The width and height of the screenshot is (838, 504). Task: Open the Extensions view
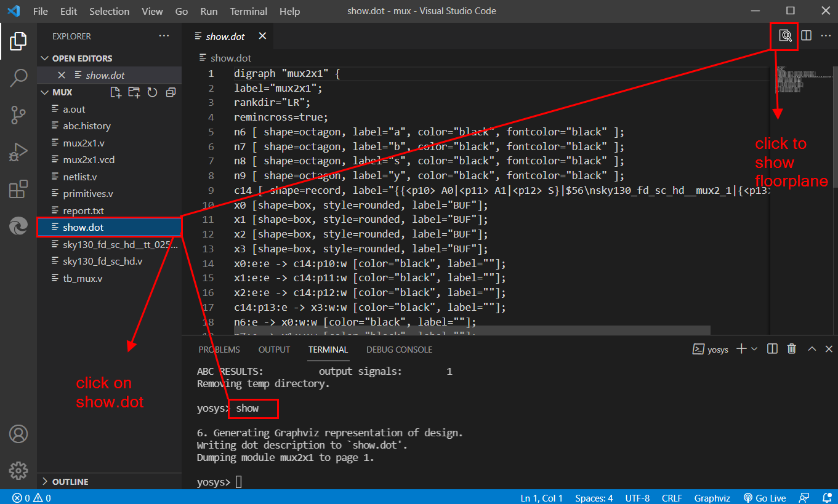(x=18, y=189)
